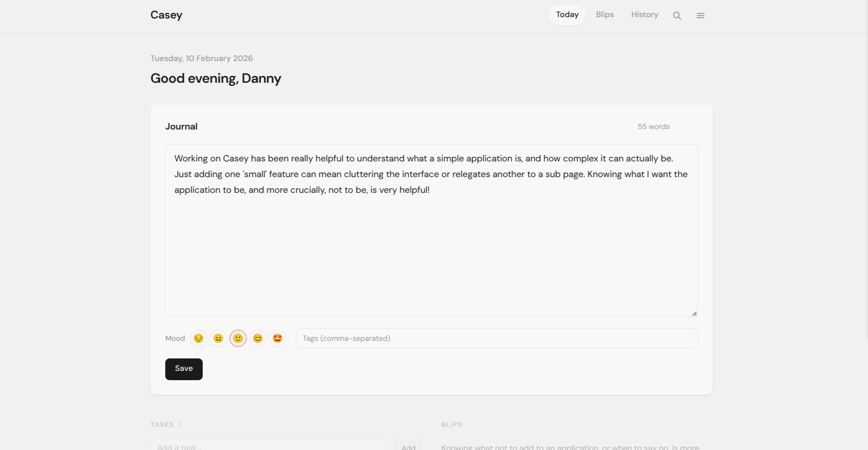Click inside the Journal text area
This screenshot has width=868, height=450.
pyautogui.click(x=431, y=230)
